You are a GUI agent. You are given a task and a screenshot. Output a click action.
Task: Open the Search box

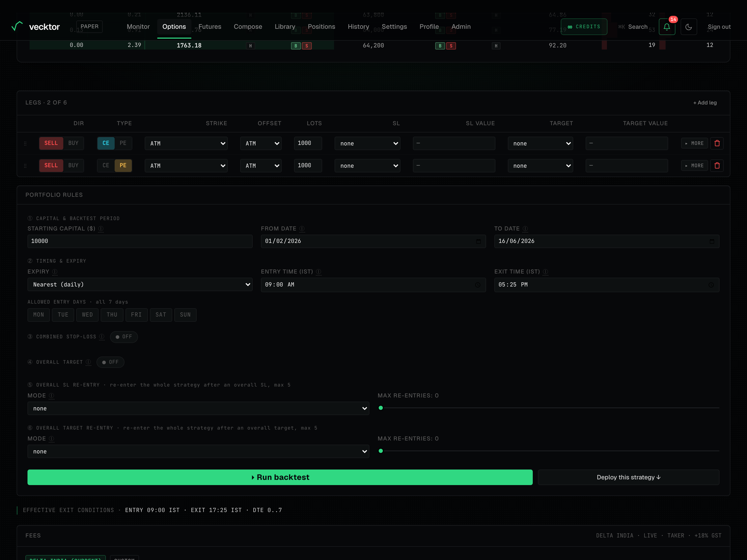(633, 27)
